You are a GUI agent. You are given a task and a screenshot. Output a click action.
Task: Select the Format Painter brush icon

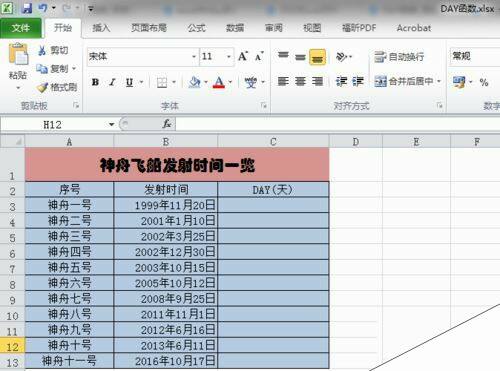click(42, 87)
